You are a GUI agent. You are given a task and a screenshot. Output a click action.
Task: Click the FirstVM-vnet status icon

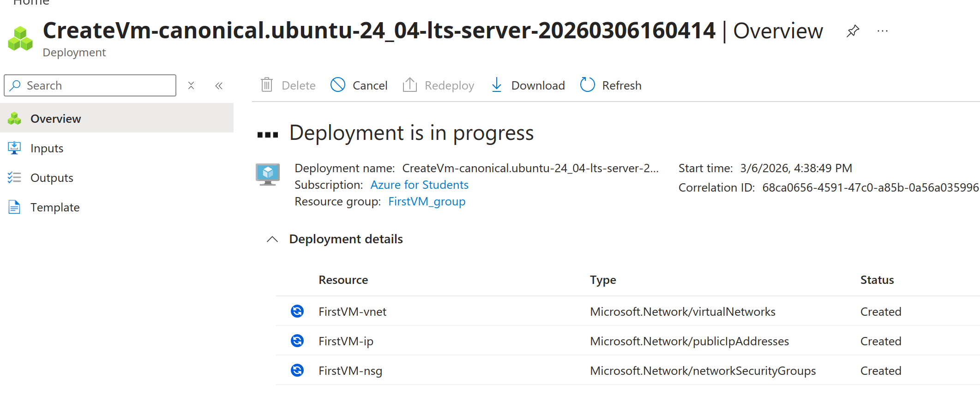[x=297, y=311]
